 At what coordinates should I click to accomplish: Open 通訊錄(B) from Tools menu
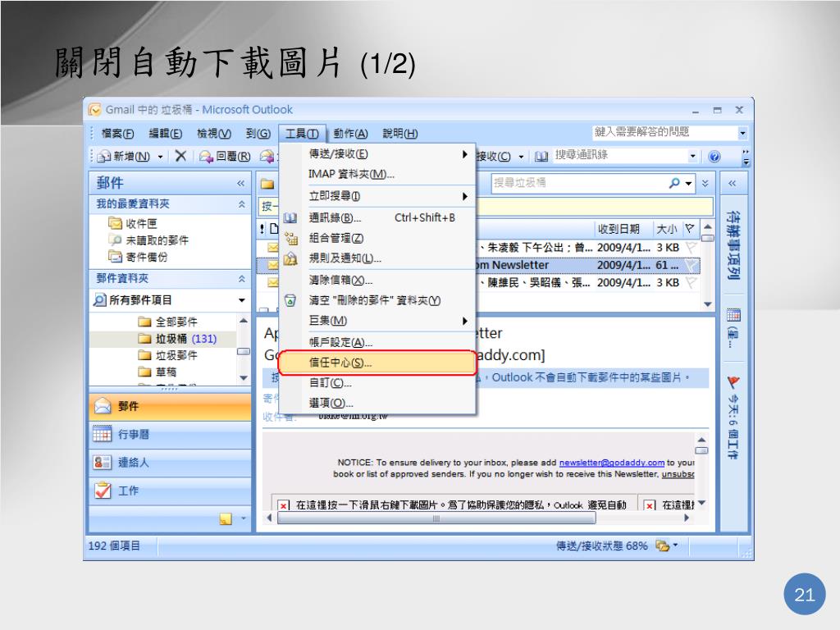click(x=377, y=217)
